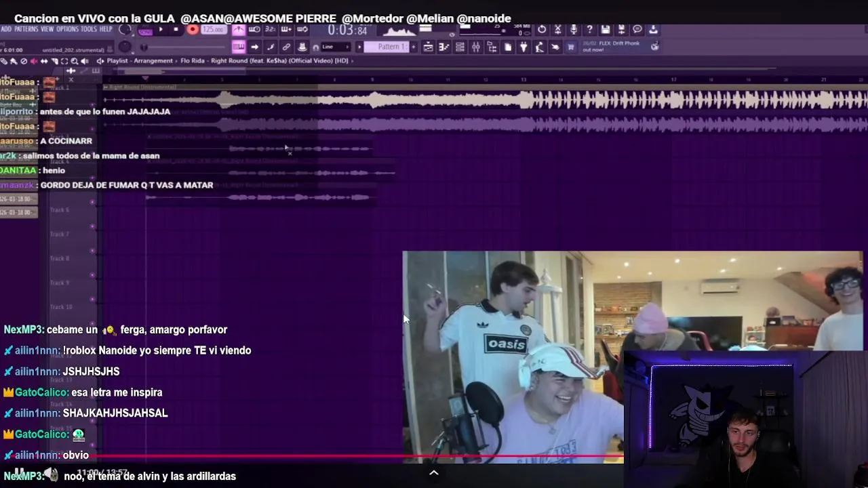The height and width of the screenshot is (488, 868).
Task: Click the render/export audio icon
Action: [621, 29]
